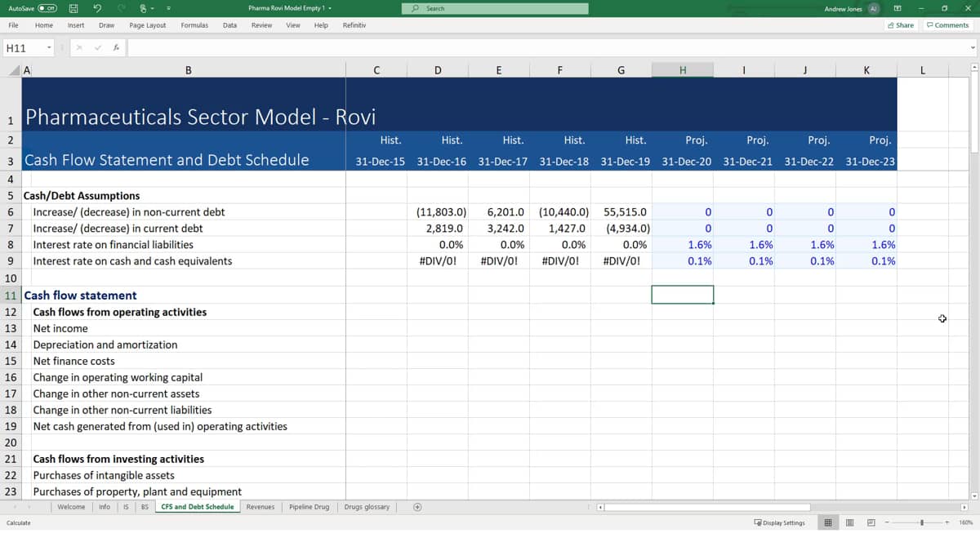Click the Redo arrow icon

point(122,8)
